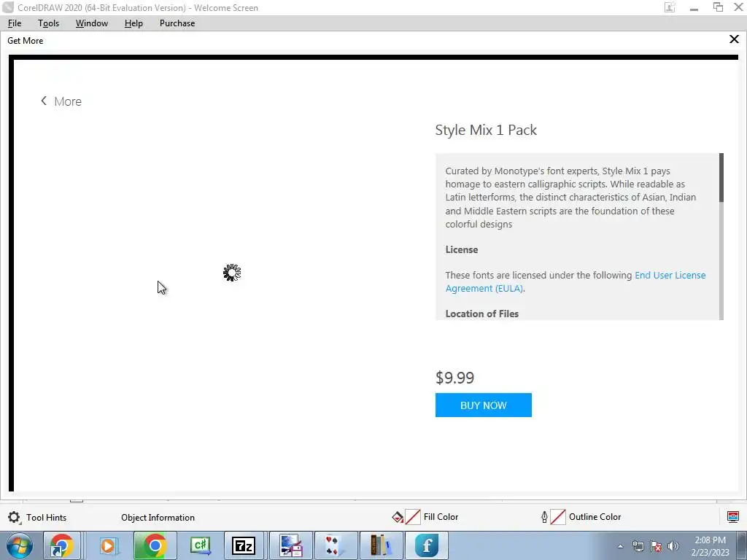
Task: Open the File menu
Action: click(15, 23)
